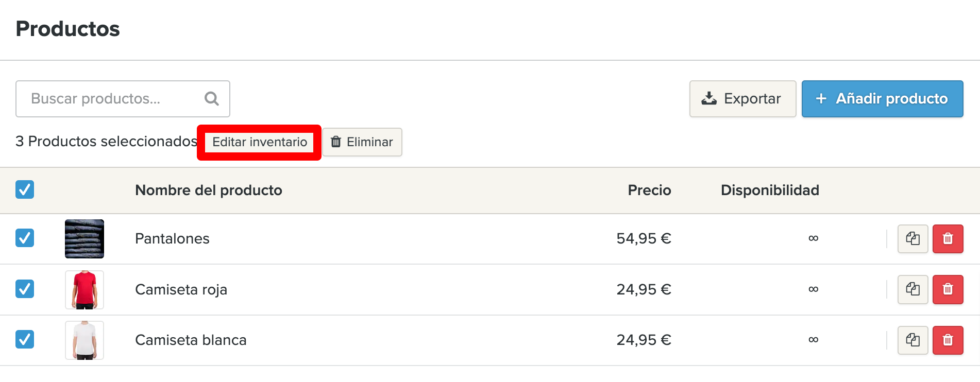Delete the Camiseta blanca product
The image size is (980, 382).
pos(948,340)
